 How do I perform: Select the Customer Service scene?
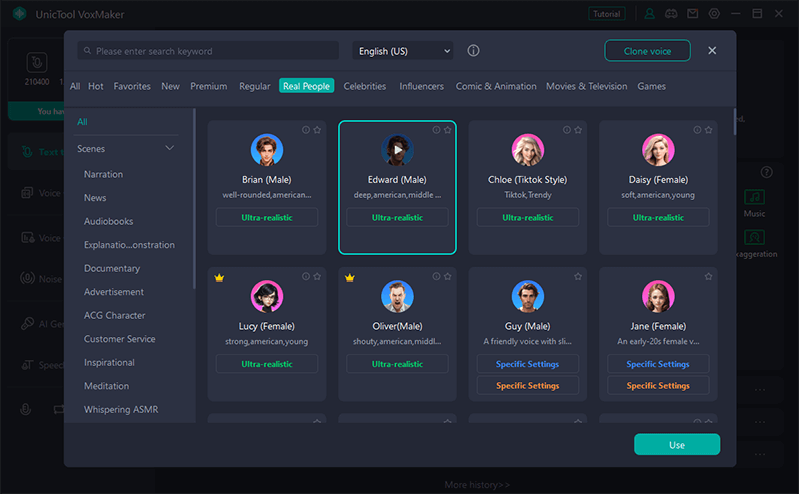point(120,339)
